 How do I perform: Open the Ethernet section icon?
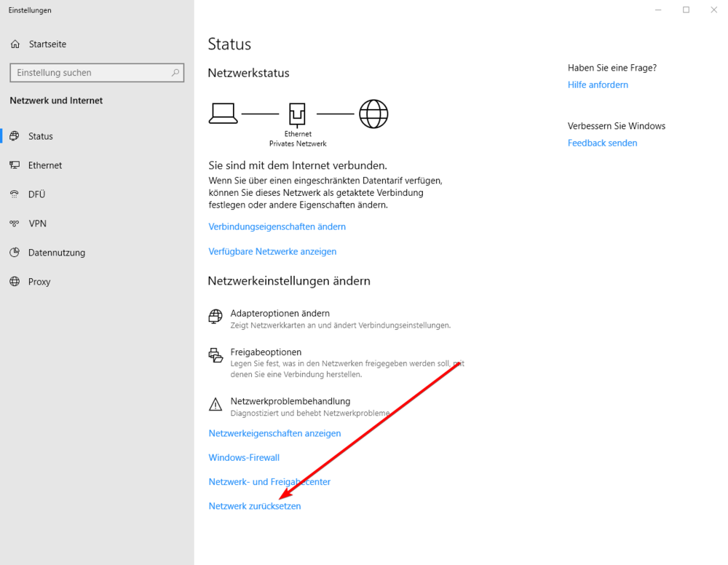click(15, 165)
